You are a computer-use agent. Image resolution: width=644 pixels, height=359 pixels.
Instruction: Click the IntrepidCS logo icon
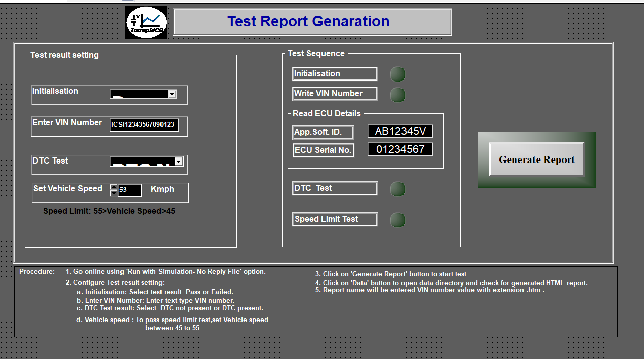click(146, 22)
